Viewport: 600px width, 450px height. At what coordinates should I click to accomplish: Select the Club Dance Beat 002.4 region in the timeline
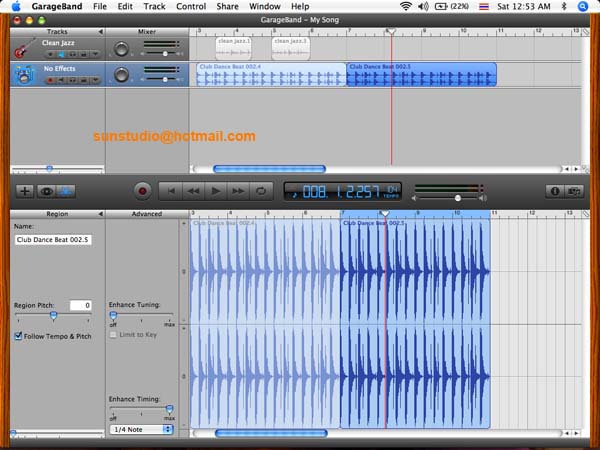(x=271, y=75)
